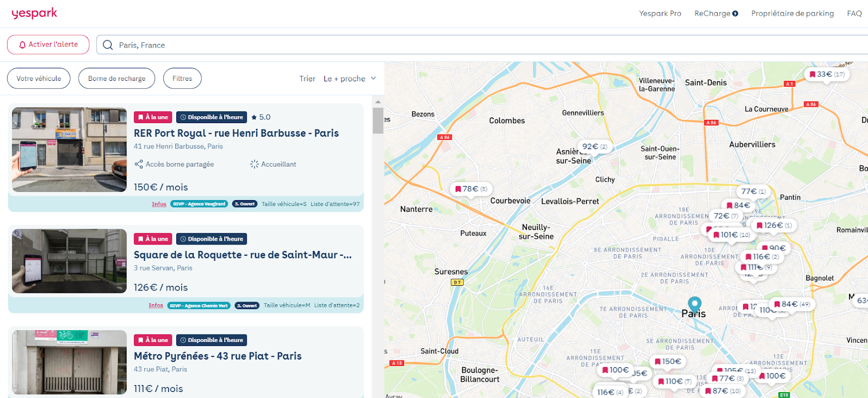The height and width of the screenshot is (398, 868).
Task: Click Infos link on Square de la Roquette card
Action: [x=156, y=306]
